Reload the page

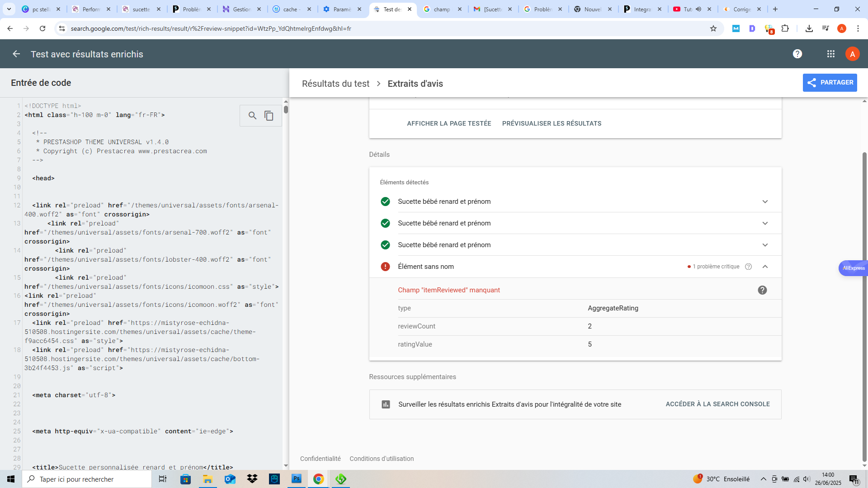42,28
